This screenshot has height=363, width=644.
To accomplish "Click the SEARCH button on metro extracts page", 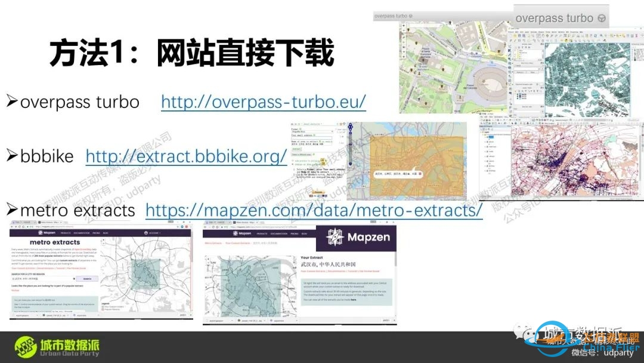I will coord(86,279).
